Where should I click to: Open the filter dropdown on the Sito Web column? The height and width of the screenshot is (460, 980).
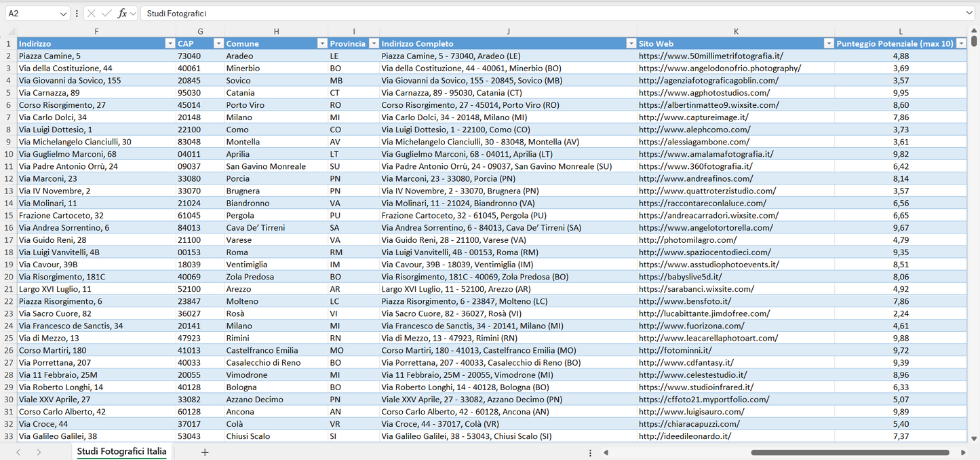click(x=829, y=43)
